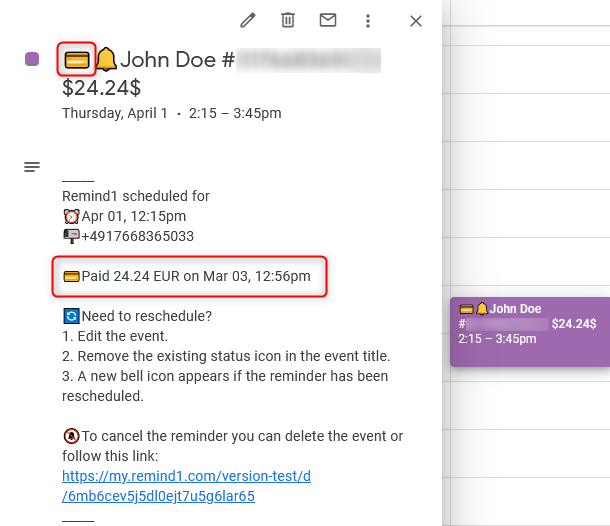The image size is (610, 526).
Task: Click the mailbox icon before phone number
Action: [72, 237]
